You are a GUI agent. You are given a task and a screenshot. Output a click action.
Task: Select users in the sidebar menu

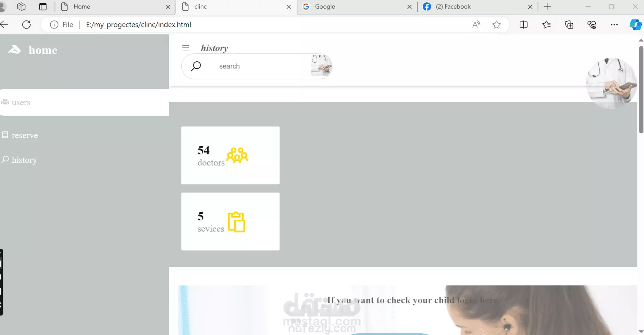(x=84, y=102)
